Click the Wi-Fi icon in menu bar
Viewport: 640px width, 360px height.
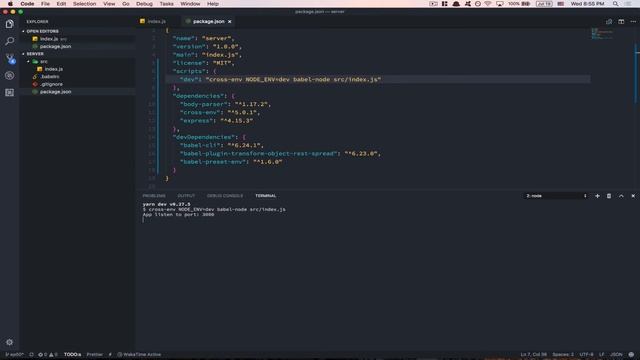[x=488, y=4]
